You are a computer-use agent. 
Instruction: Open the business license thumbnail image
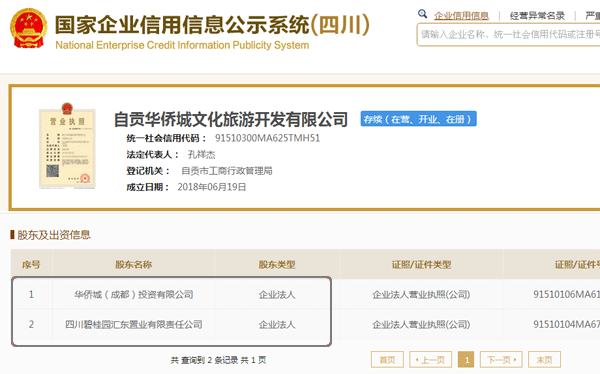(x=67, y=146)
